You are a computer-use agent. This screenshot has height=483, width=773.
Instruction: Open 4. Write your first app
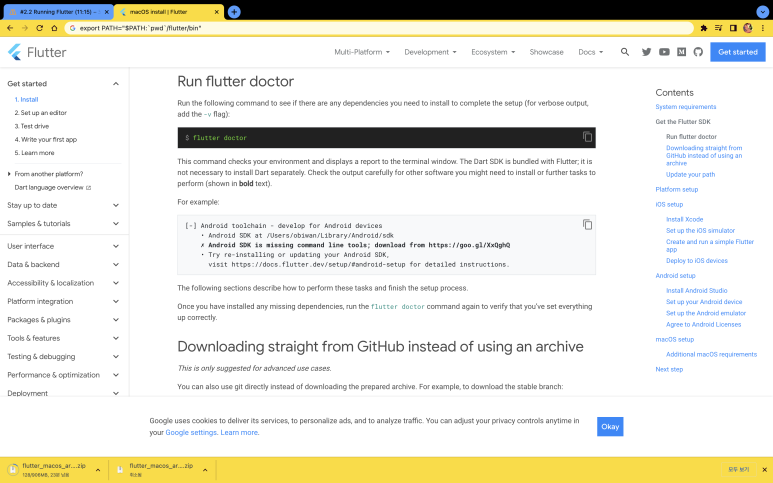click(x=45, y=139)
